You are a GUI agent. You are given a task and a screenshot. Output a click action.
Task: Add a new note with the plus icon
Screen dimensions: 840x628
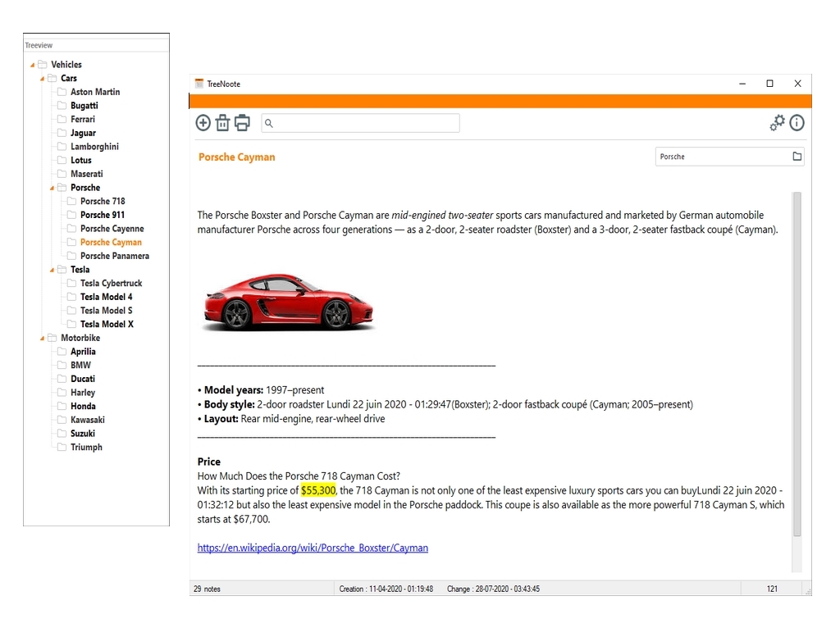click(x=203, y=123)
